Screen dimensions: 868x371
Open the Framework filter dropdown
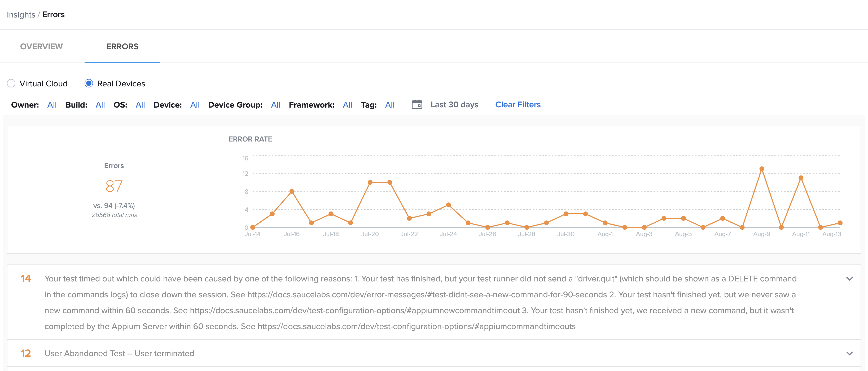point(347,105)
